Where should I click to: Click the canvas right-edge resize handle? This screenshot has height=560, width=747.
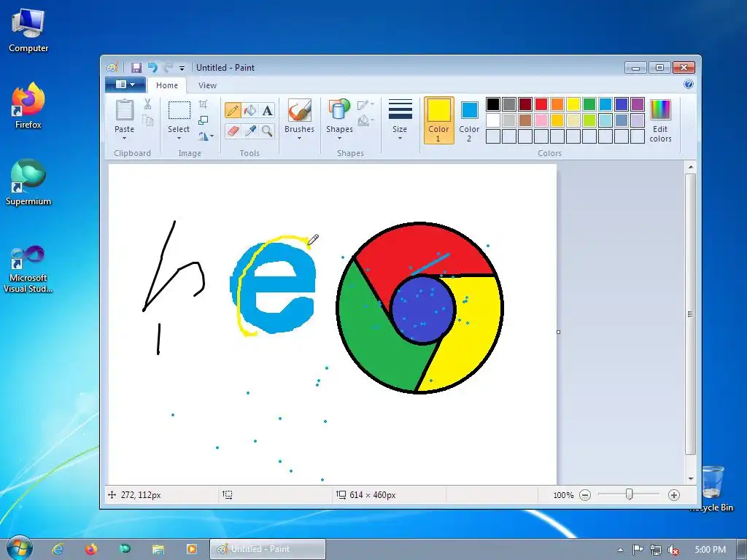(x=558, y=332)
